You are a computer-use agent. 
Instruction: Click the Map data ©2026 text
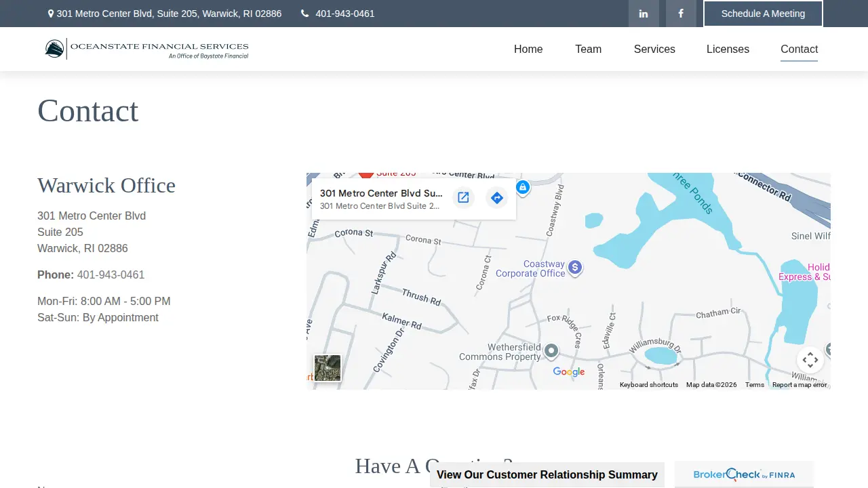(711, 385)
